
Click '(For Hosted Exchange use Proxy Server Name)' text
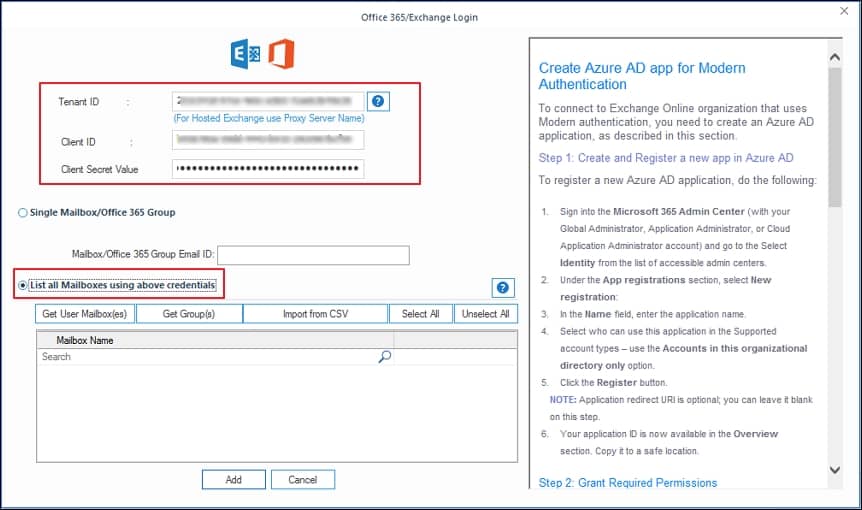point(269,118)
